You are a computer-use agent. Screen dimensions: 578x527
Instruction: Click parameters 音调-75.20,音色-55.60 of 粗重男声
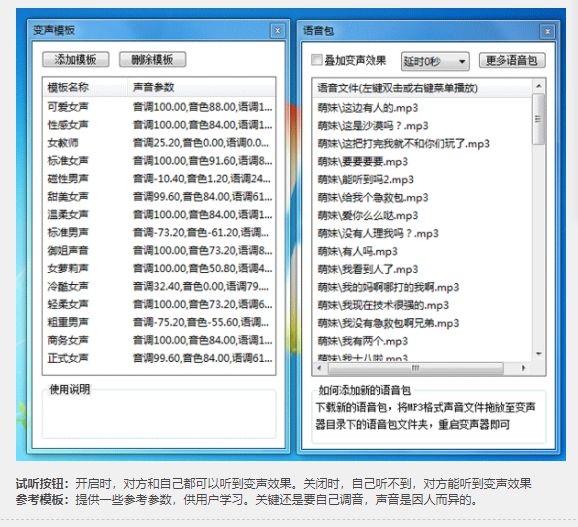[x=201, y=322]
